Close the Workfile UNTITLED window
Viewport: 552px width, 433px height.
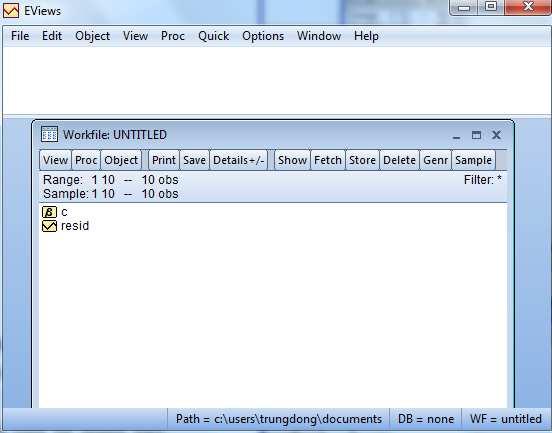496,135
